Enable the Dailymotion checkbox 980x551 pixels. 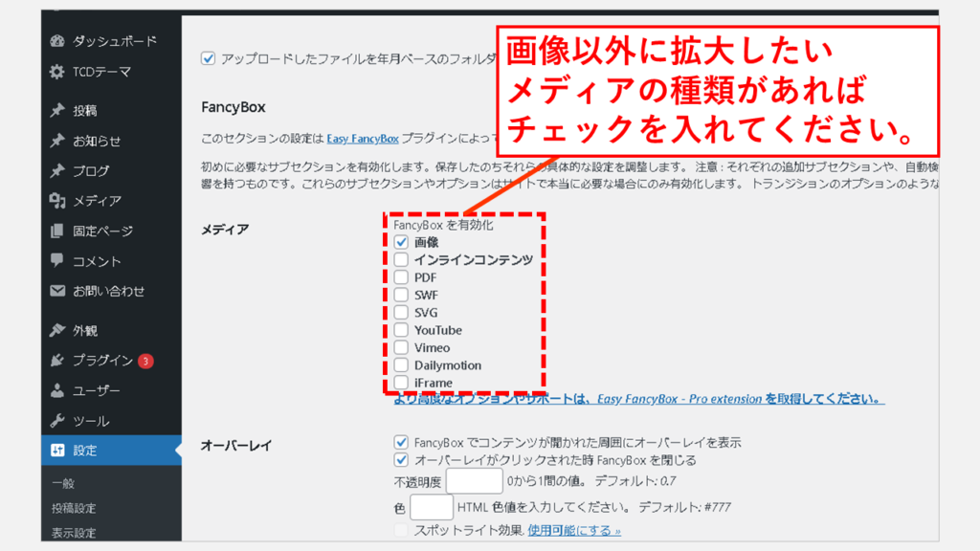click(401, 364)
